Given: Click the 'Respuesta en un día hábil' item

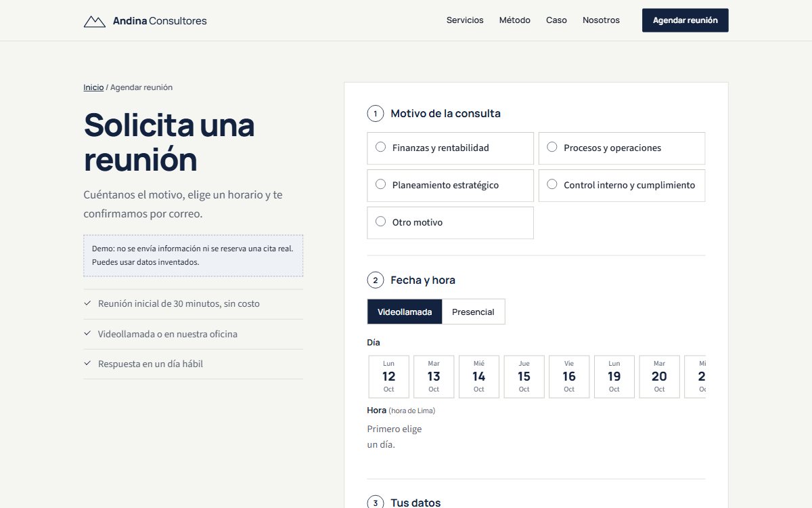Looking at the screenshot, I should 193,364.
